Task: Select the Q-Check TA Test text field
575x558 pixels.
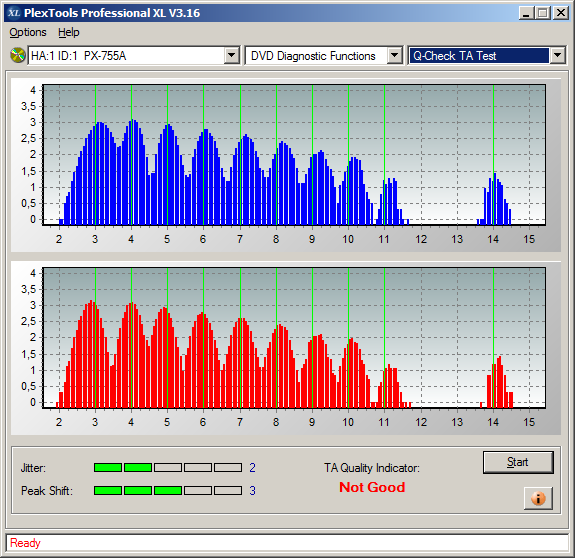Action: click(479, 56)
